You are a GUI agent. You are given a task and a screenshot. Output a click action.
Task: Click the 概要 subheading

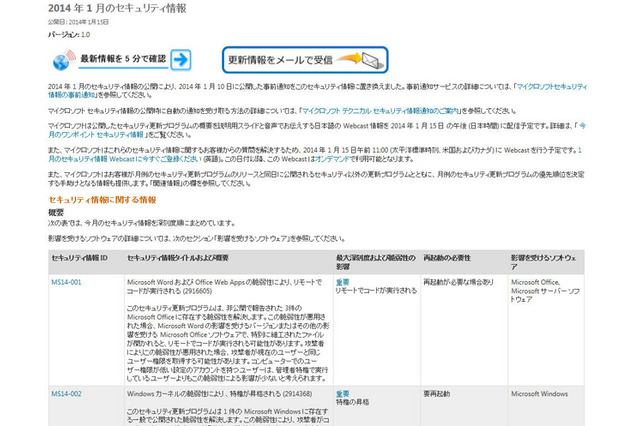pyautogui.click(x=56, y=213)
